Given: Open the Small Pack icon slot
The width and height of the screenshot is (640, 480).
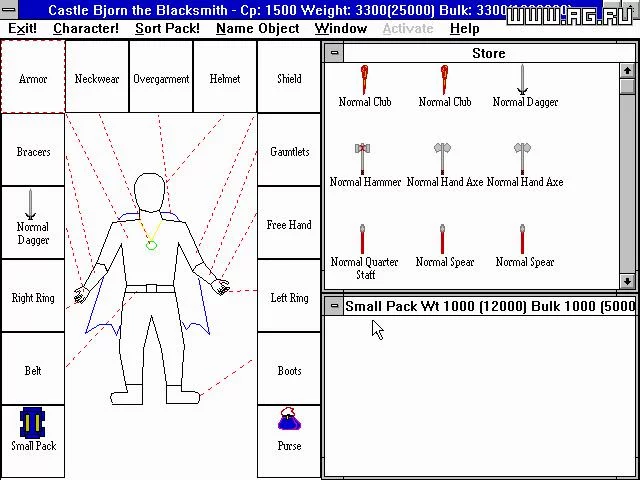Looking at the screenshot, I should [x=33, y=441].
